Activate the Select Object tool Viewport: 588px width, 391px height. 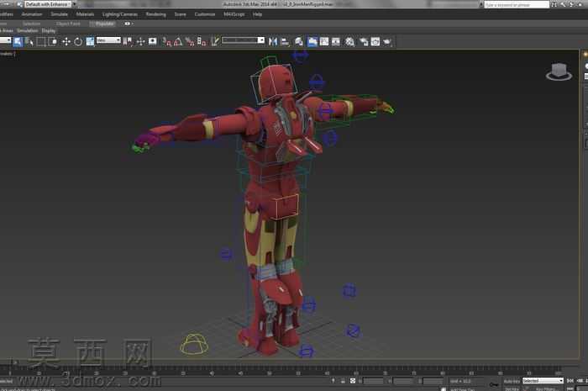click(18, 42)
